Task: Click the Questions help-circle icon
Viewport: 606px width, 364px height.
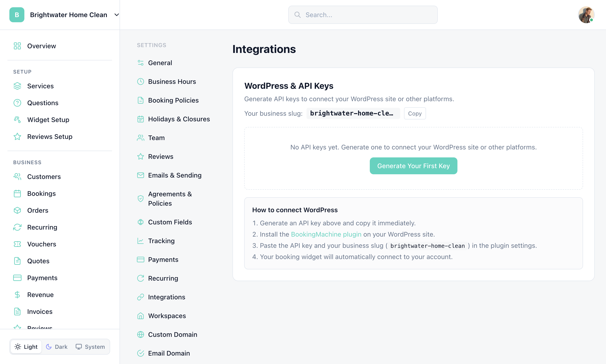Action: 17,103
